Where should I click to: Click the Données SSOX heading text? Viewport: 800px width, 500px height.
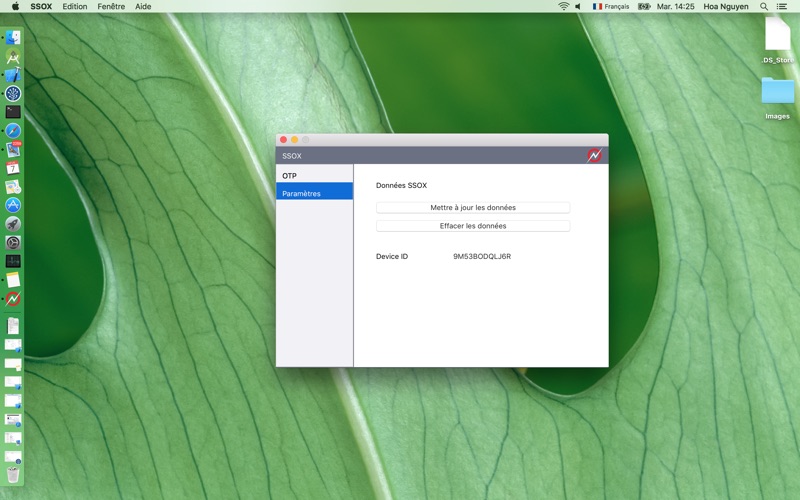402,185
